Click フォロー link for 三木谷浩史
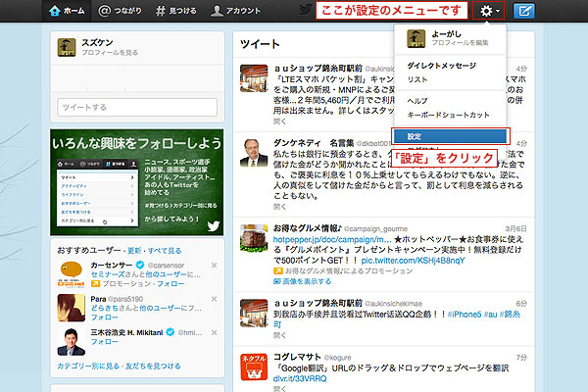 pyautogui.click(x=104, y=342)
